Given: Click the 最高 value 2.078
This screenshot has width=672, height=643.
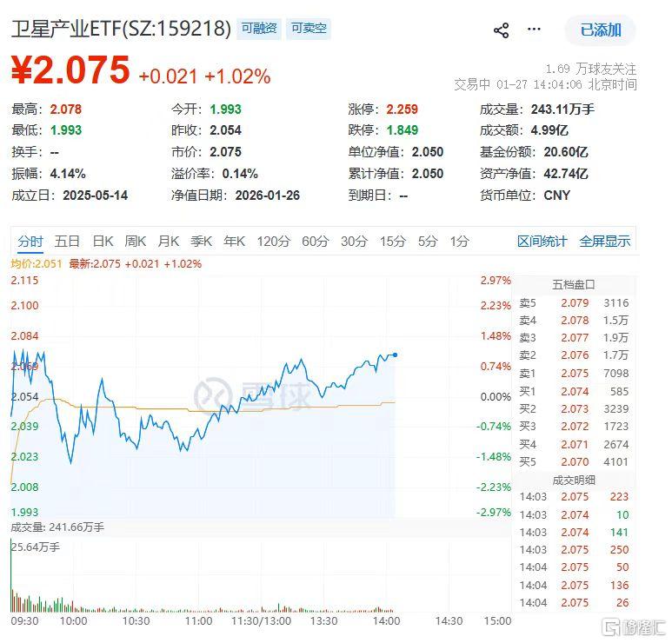Looking at the screenshot, I should tap(65, 109).
